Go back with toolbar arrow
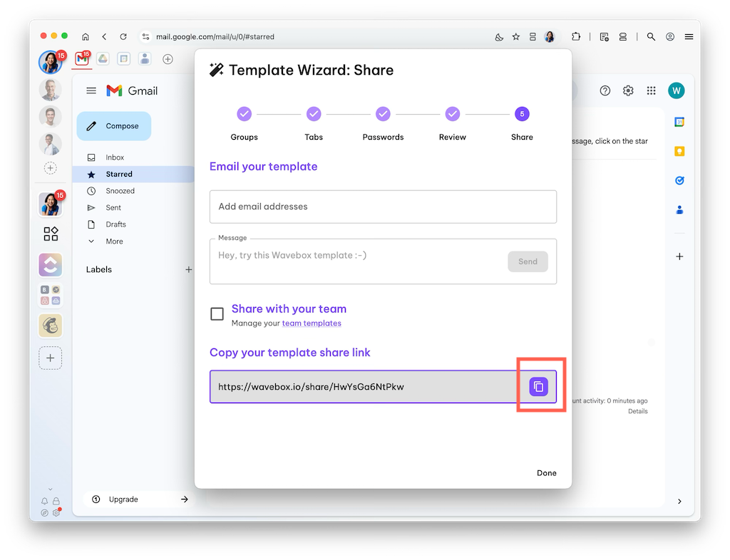 pyautogui.click(x=104, y=37)
